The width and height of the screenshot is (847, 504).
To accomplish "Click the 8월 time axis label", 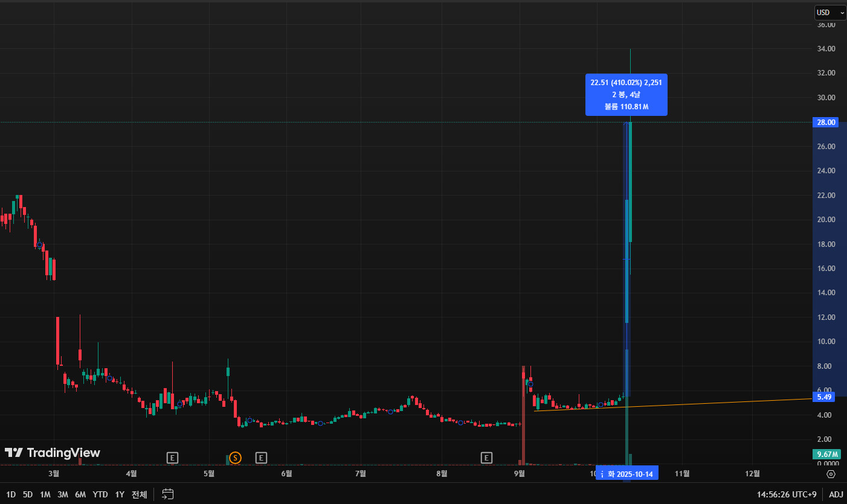I will pos(442,474).
